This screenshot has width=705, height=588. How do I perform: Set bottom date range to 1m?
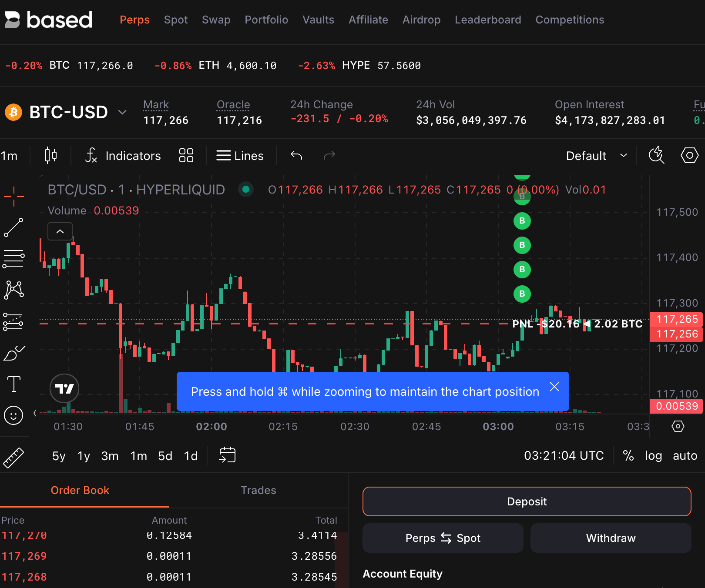[x=138, y=456]
